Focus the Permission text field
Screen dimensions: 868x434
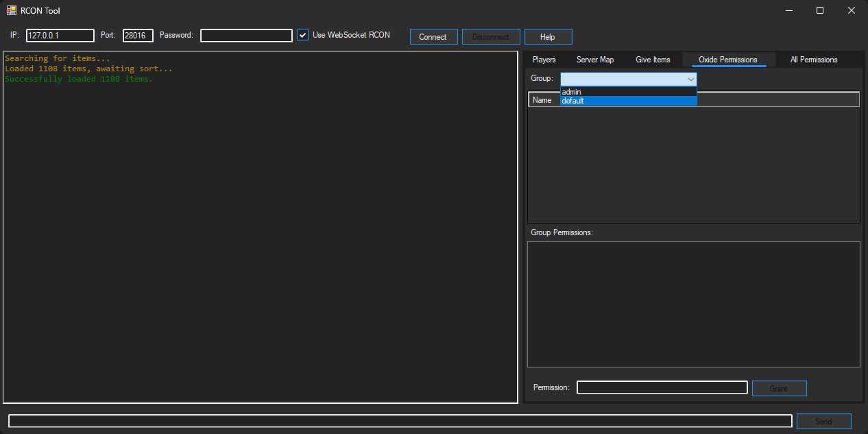coord(662,388)
